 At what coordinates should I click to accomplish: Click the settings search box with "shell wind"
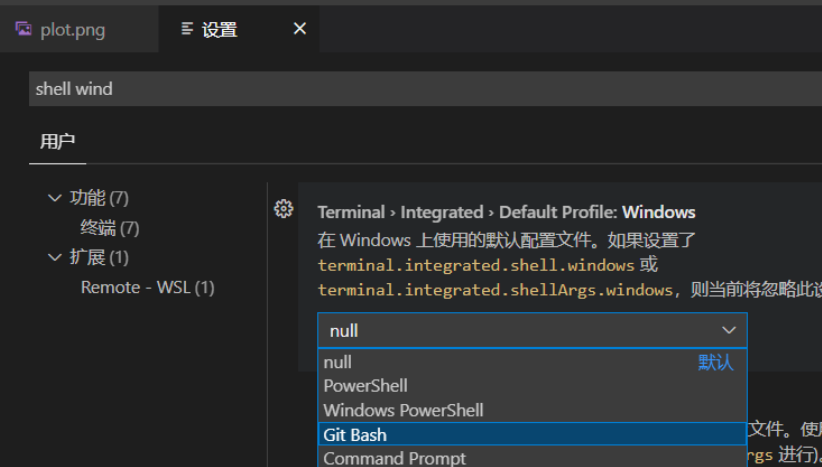click(x=420, y=89)
